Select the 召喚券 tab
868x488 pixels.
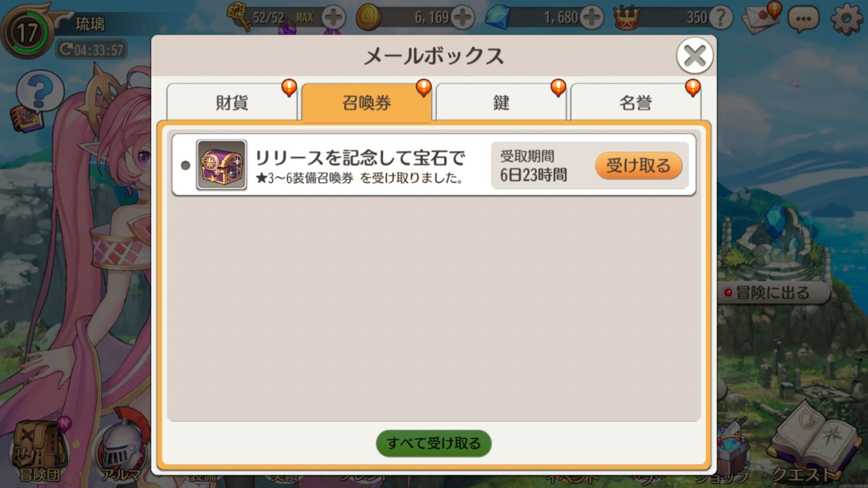367,103
